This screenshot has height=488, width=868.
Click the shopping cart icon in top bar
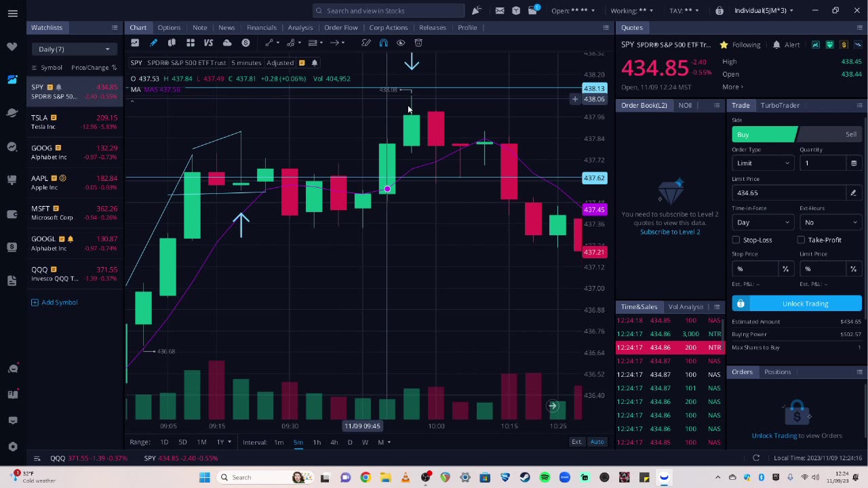pos(533,10)
